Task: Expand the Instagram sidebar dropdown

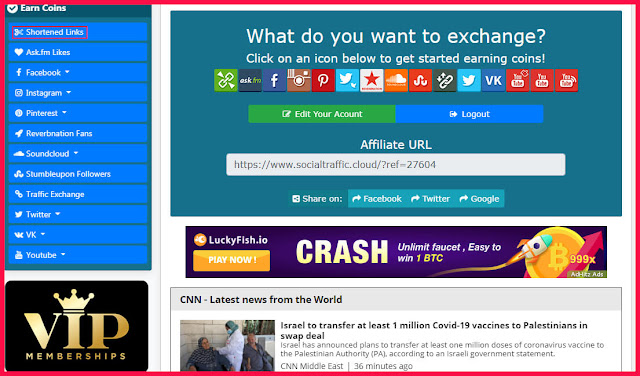Action: pos(78,93)
